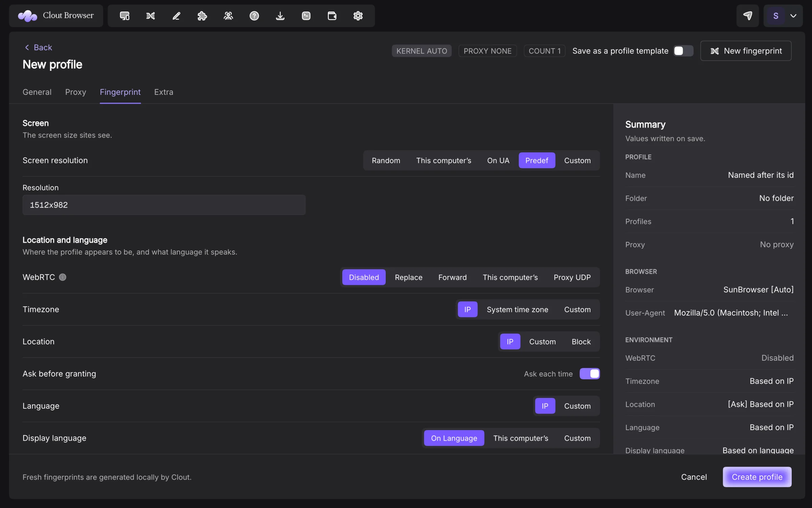
Task: Open the Resolution 1512x982 dropdown
Action: (x=164, y=205)
